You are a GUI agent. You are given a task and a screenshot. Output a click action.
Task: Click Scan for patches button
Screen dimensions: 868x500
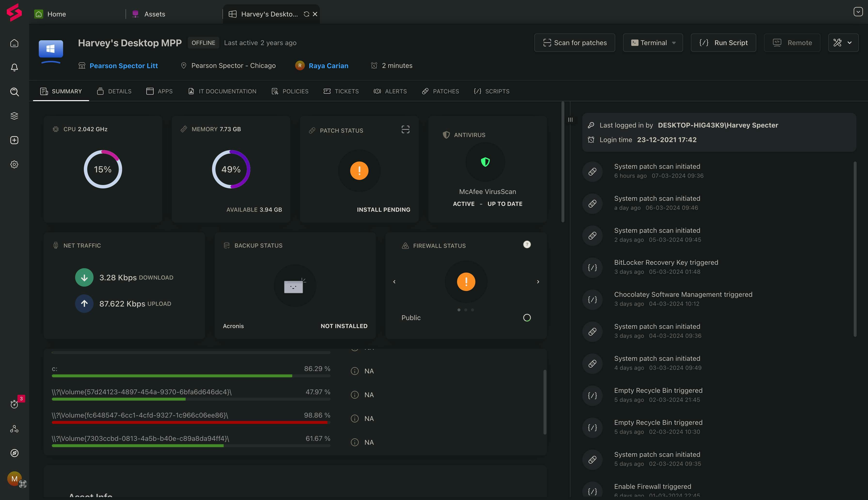pos(574,43)
